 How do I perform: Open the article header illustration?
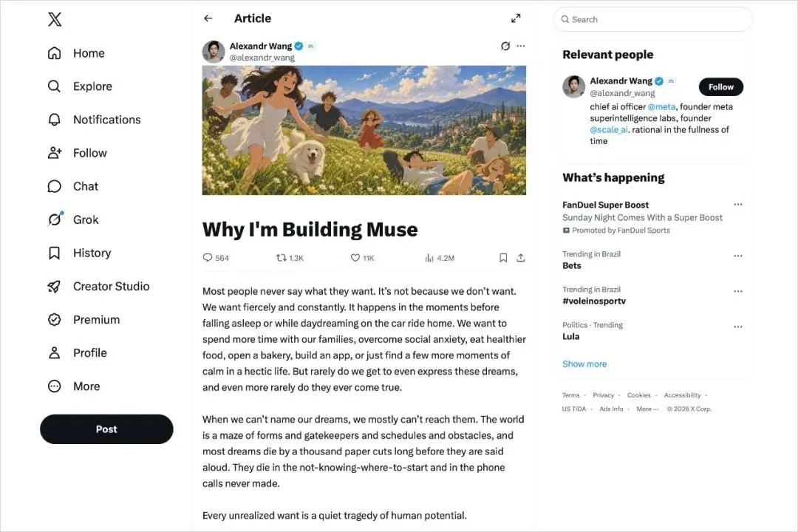364,130
